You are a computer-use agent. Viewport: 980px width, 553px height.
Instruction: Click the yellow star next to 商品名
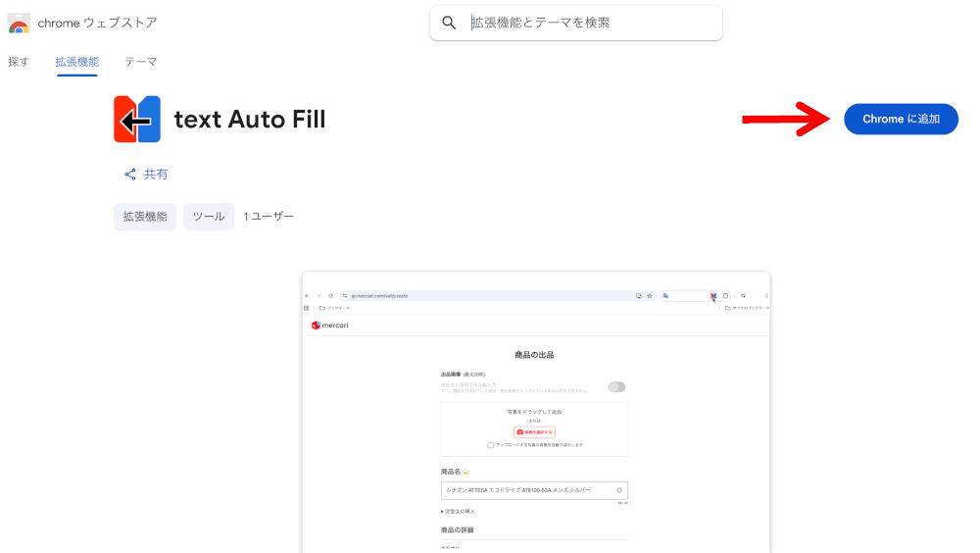coord(466,472)
